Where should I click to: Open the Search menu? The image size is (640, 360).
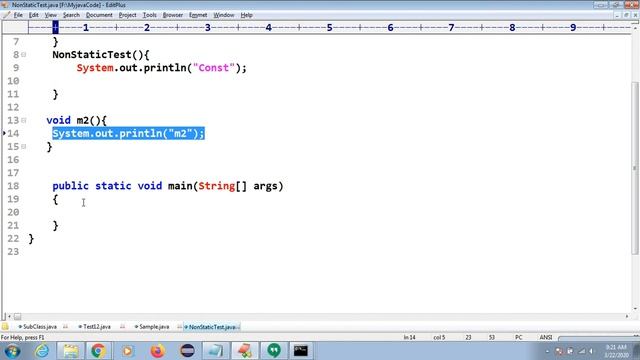point(71,15)
